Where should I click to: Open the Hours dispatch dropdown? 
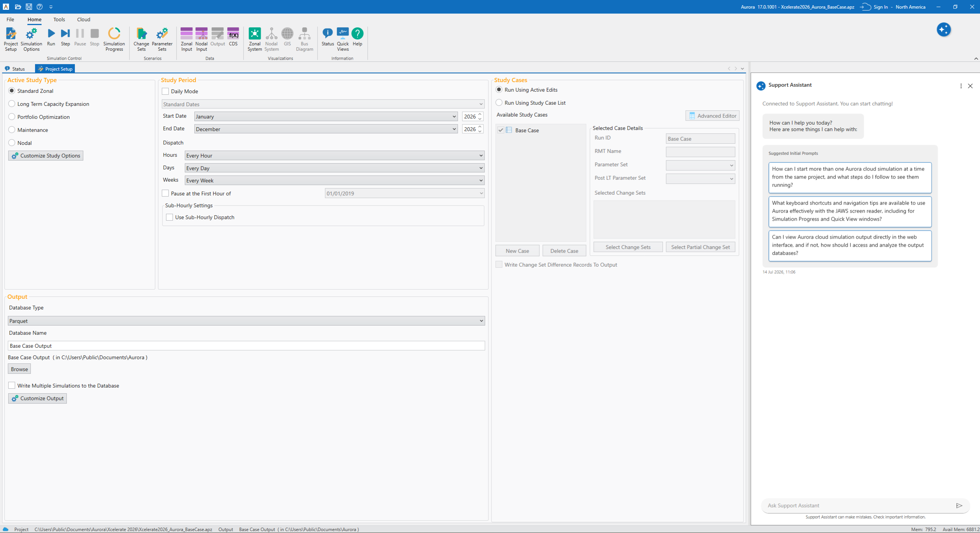[x=334, y=155]
